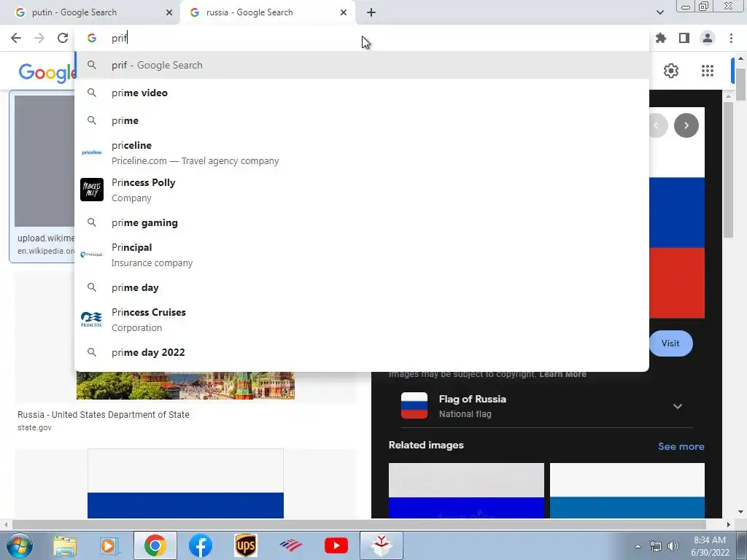Viewport: 747px width, 560px height.
Task: Open the profile avatar icon
Action: (x=708, y=38)
